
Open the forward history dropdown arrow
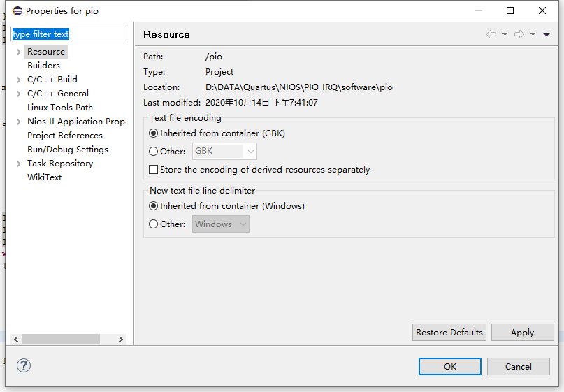click(x=533, y=34)
